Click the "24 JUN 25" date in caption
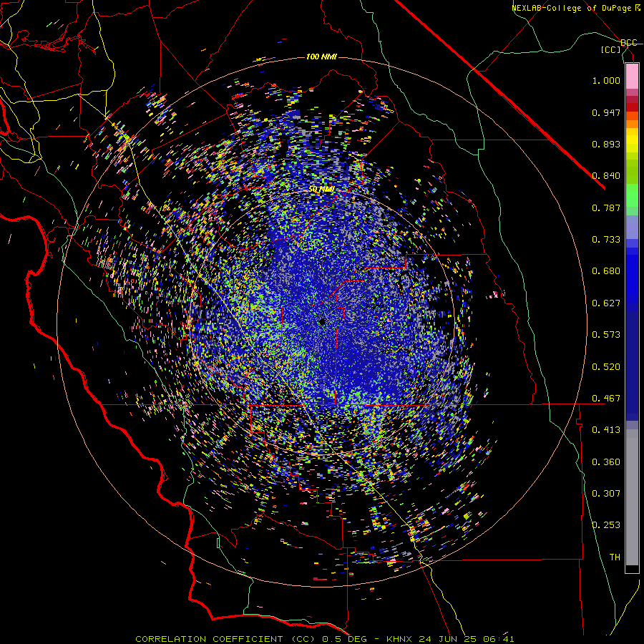The width and height of the screenshot is (644, 644). [448, 639]
